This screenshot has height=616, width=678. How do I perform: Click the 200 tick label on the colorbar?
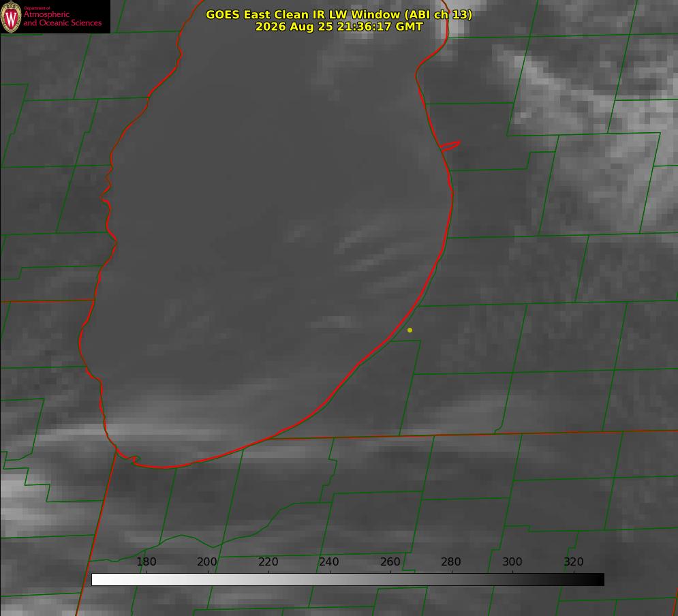(x=207, y=561)
